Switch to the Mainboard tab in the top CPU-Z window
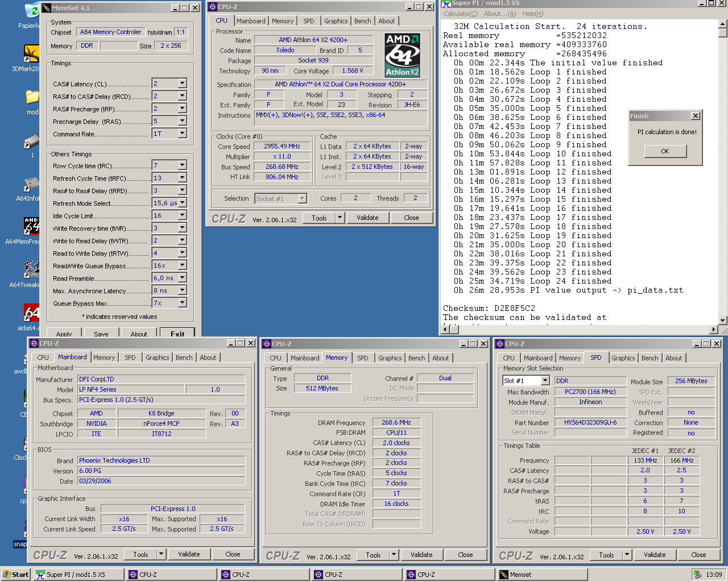 (x=251, y=21)
